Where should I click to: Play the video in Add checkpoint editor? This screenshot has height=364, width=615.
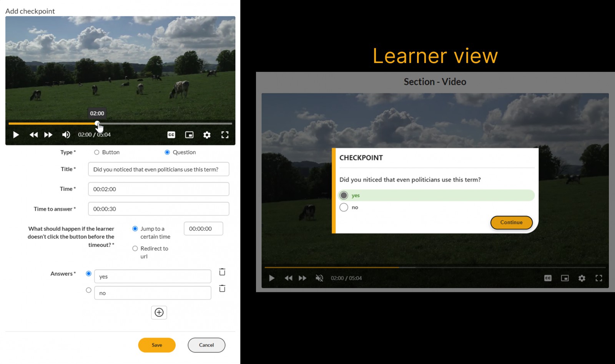tap(16, 135)
